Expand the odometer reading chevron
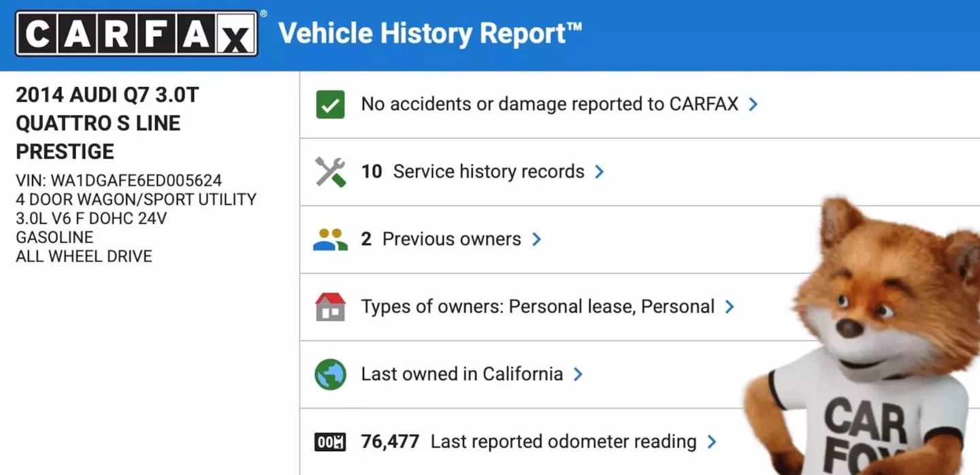Screen dimensions: 980x475 pos(712,442)
